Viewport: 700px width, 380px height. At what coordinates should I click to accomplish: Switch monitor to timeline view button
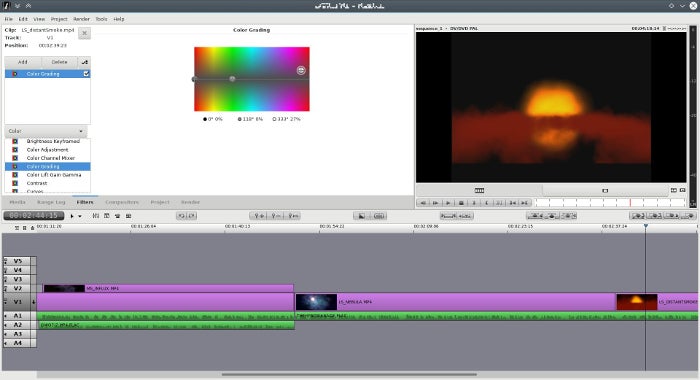click(x=479, y=191)
